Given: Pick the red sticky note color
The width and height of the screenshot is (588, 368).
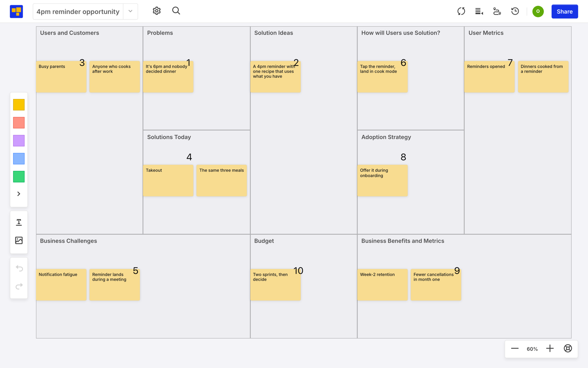Looking at the screenshot, I should [x=19, y=123].
